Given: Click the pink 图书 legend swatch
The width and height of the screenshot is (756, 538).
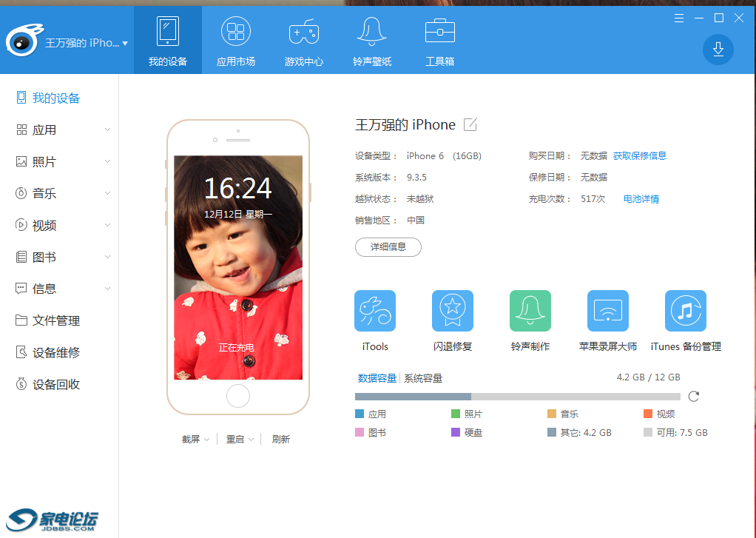Looking at the screenshot, I should click(360, 432).
